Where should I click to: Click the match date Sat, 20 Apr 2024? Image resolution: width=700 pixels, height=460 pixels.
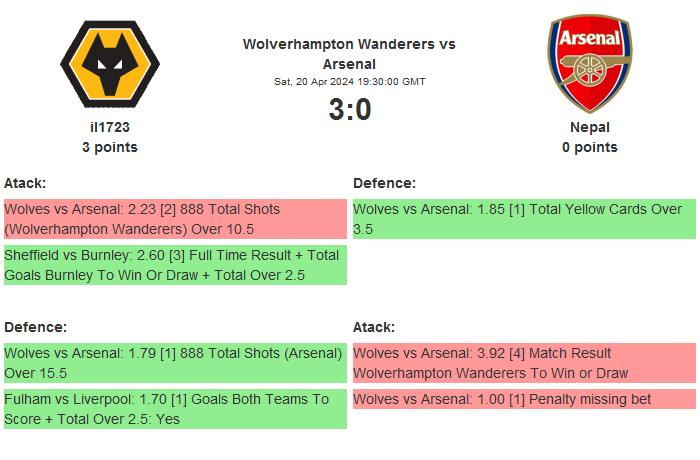click(x=349, y=82)
